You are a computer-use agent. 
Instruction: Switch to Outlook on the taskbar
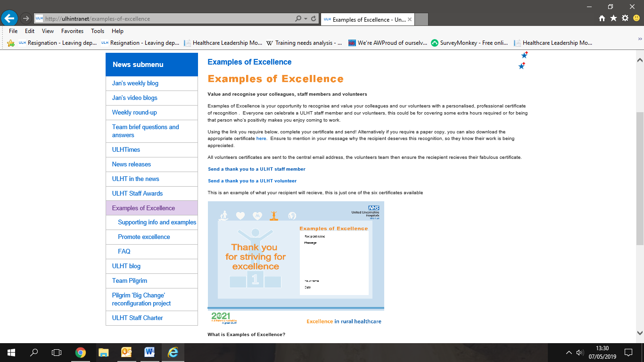coord(126,353)
